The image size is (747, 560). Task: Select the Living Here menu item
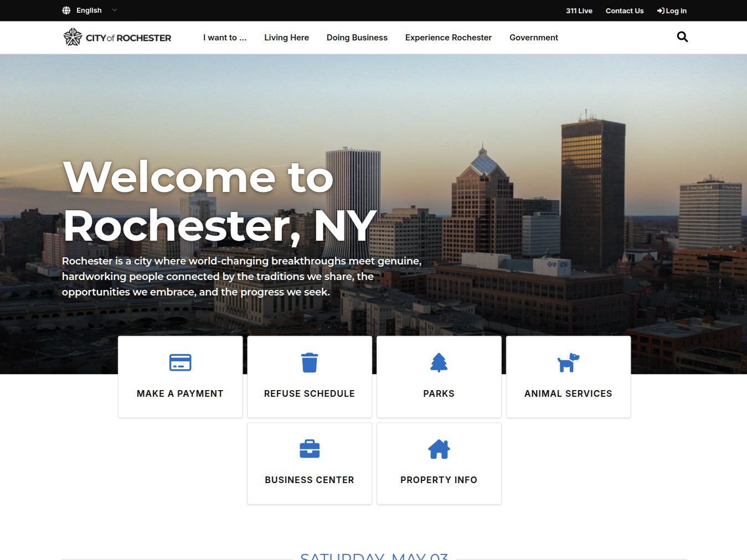click(286, 37)
